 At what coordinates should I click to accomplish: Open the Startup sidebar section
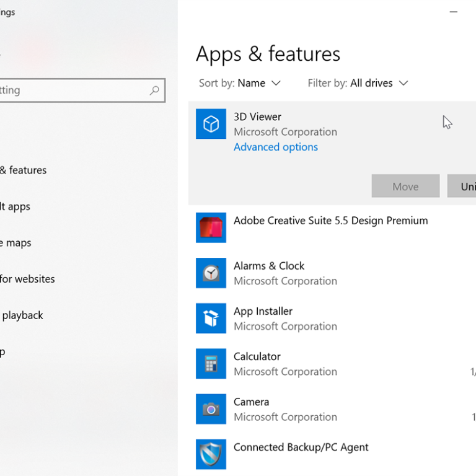(3, 351)
